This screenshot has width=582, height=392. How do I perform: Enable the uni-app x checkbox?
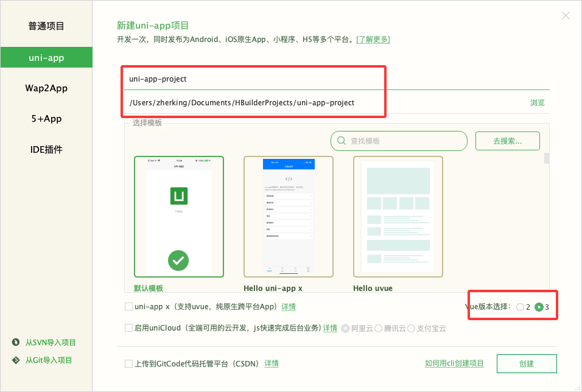pos(128,307)
